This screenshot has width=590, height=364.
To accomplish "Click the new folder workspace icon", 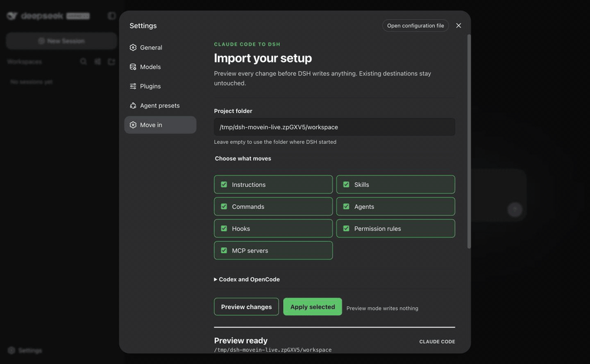I will point(112,61).
